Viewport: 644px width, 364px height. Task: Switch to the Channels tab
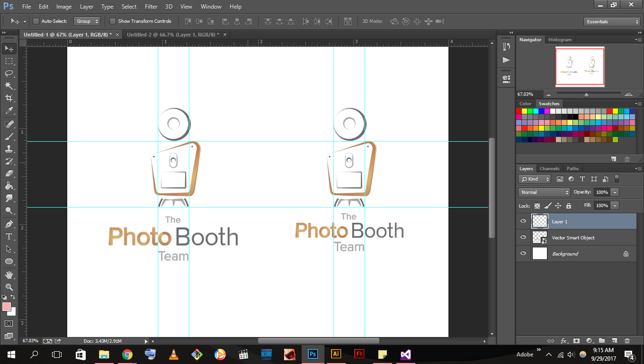coord(549,168)
